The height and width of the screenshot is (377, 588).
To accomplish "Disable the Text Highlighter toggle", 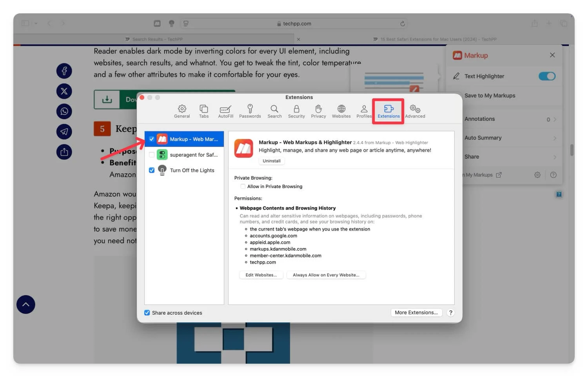I will [x=547, y=76].
